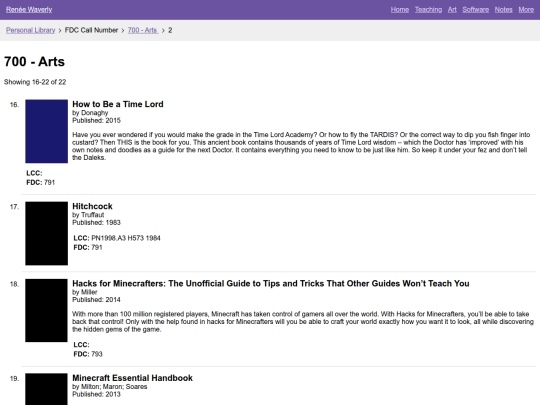Click the 100 million registered players description
540x405 pixels.
click(303, 322)
